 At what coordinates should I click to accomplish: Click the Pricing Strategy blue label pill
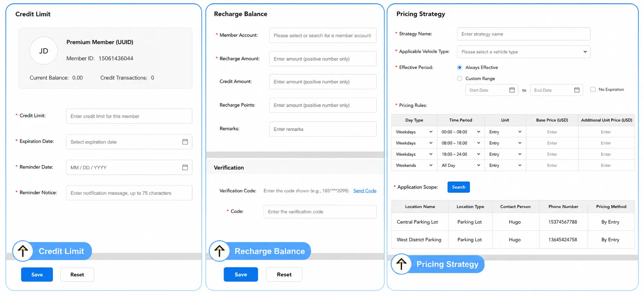coord(447,264)
